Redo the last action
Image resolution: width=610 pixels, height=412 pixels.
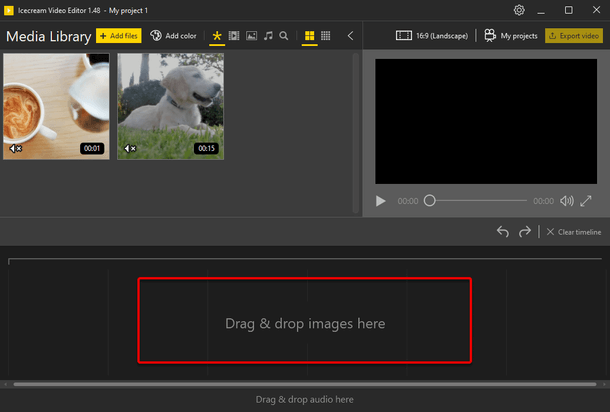(524, 232)
